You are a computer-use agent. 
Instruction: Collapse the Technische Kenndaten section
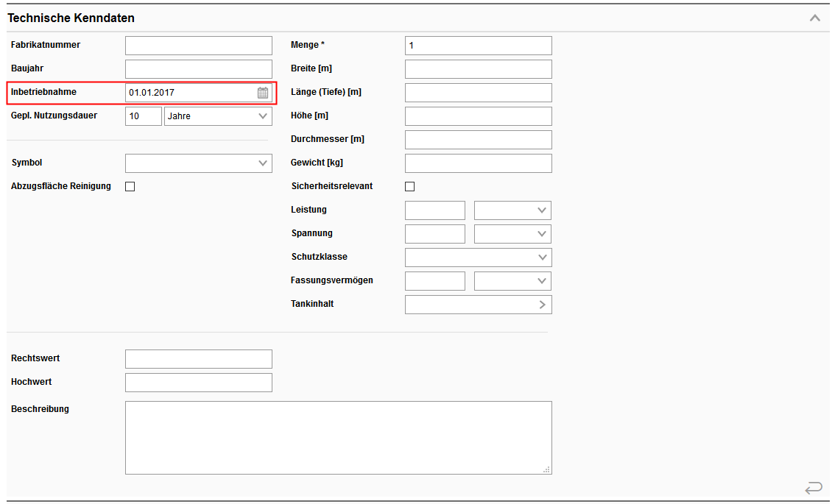(814, 18)
